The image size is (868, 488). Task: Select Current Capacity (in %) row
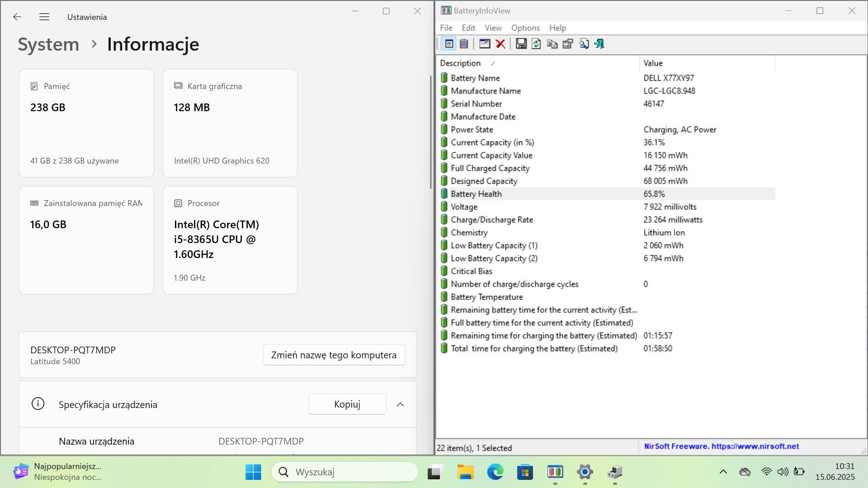tap(606, 142)
